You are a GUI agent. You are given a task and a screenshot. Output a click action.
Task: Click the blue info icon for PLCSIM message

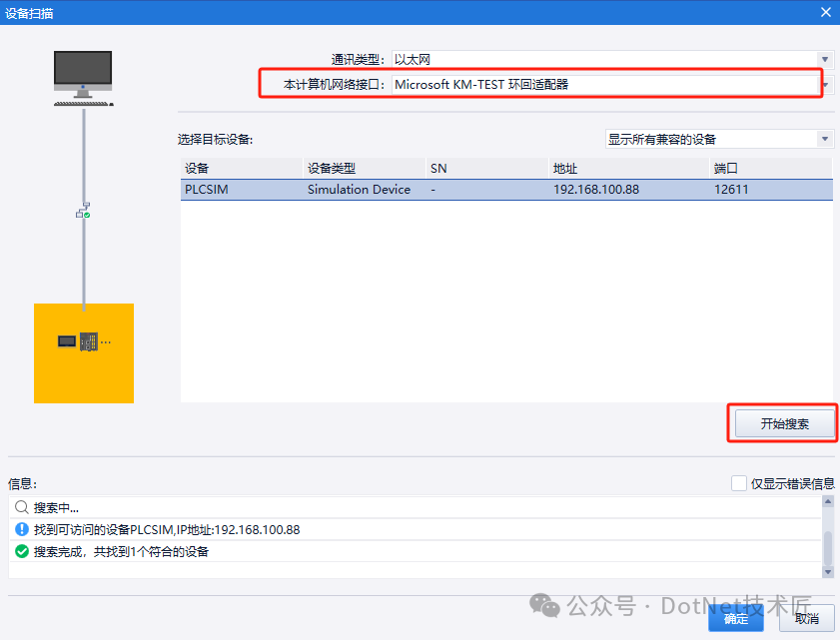click(x=21, y=529)
